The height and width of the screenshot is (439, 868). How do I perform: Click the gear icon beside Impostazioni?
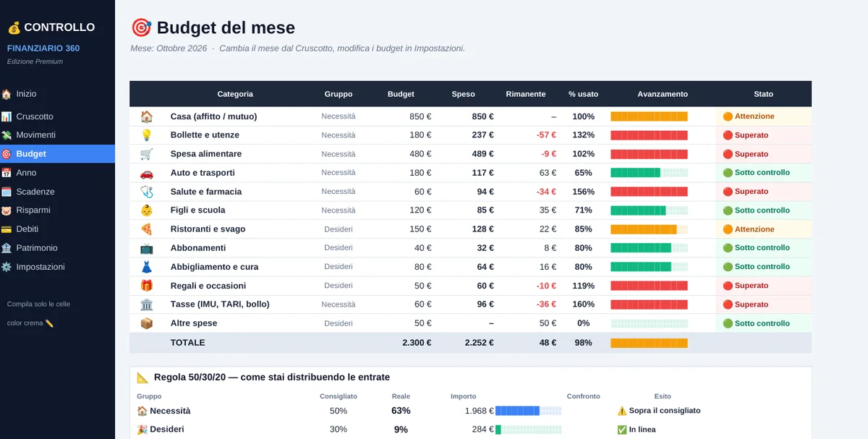pos(7,267)
